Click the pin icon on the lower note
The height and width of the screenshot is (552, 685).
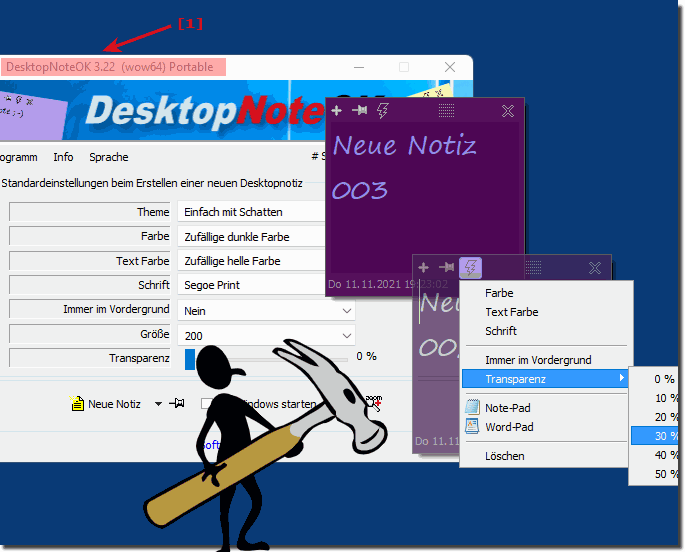point(446,267)
